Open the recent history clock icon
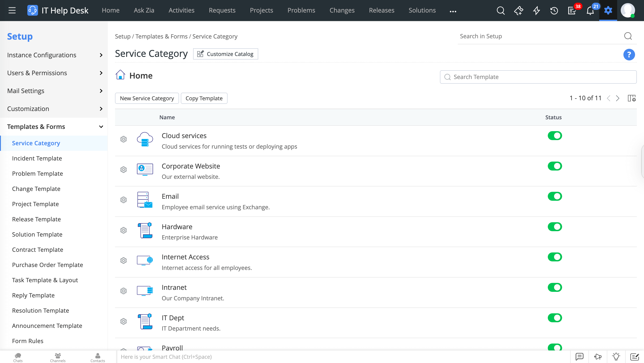The height and width of the screenshot is (363, 644). (554, 11)
